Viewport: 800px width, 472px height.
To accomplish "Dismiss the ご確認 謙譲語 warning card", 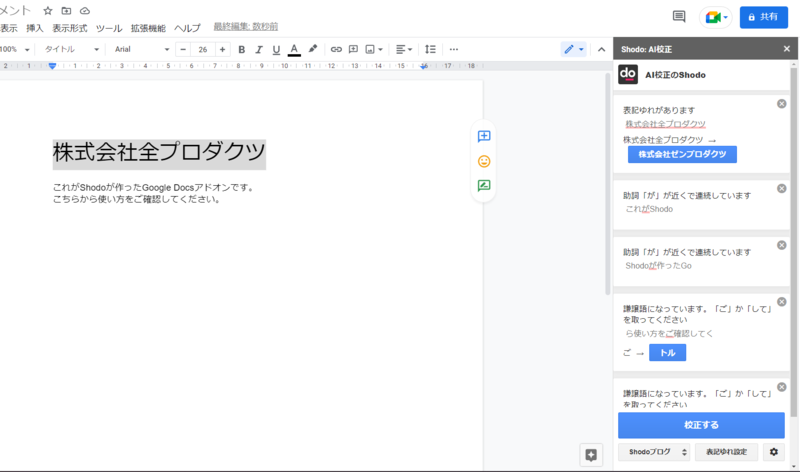I will pos(782,302).
